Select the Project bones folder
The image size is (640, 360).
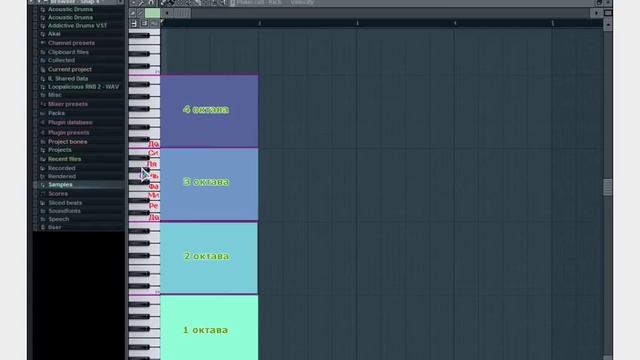[x=68, y=142]
